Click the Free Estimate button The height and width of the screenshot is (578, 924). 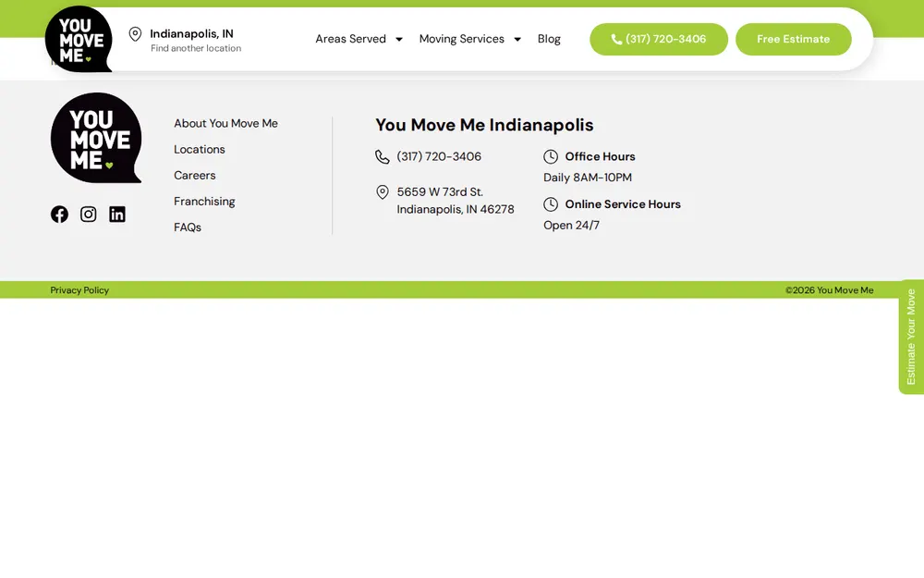pyautogui.click(x=793, y=40)
